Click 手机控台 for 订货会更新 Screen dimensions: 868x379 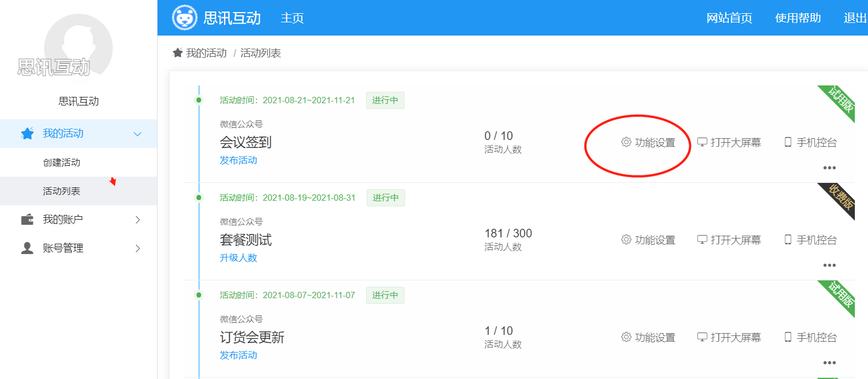[811, 337]
